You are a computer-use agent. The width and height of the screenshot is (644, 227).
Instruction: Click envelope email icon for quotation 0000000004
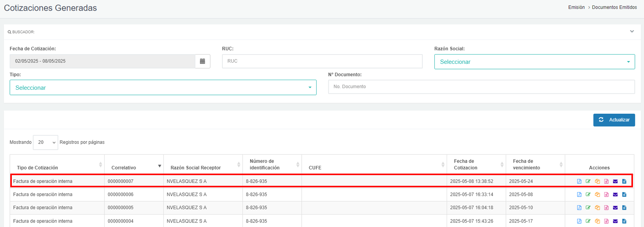(615, 221)
